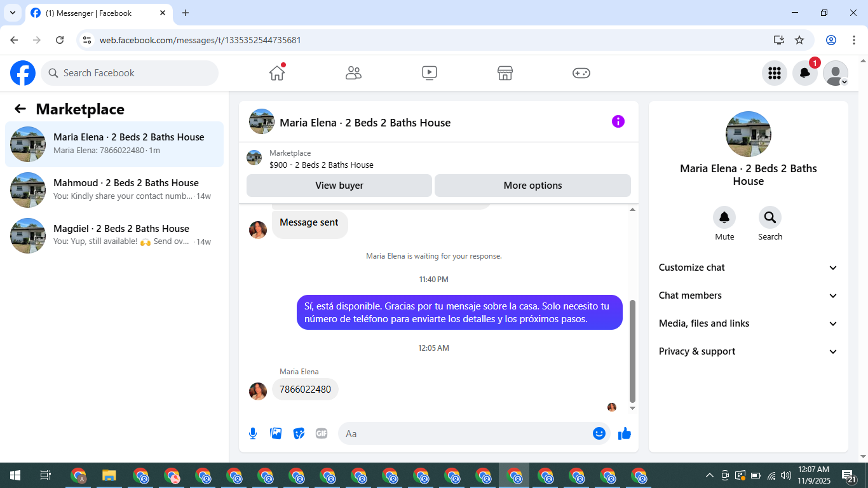Open the Friends icon in top navigation
Image resolution: width=868 pixels, height=488 pixels.
click(x=353, y=73)
